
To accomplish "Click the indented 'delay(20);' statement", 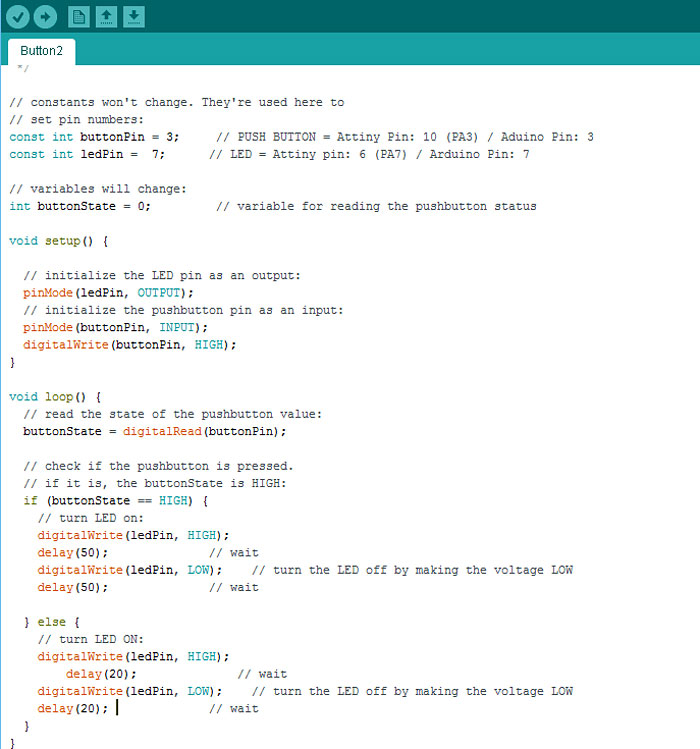I will pyautogui.click(x=101, y=674).
